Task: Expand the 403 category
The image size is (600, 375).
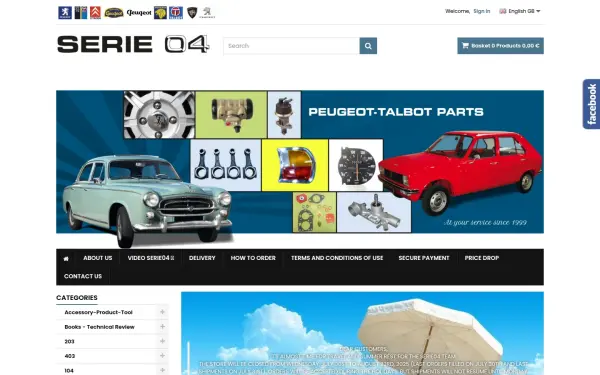Action: coord(162,355)
